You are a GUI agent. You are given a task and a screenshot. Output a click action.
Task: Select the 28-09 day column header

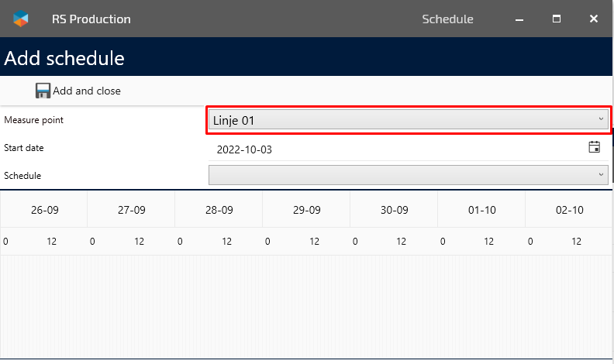tap(219, 210)
